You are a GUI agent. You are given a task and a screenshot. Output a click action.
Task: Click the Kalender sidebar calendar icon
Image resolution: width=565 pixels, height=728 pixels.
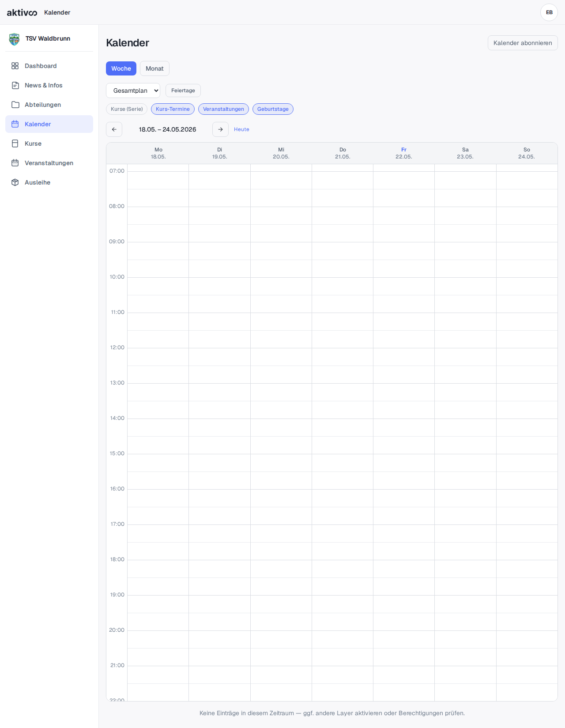[15, 124]
